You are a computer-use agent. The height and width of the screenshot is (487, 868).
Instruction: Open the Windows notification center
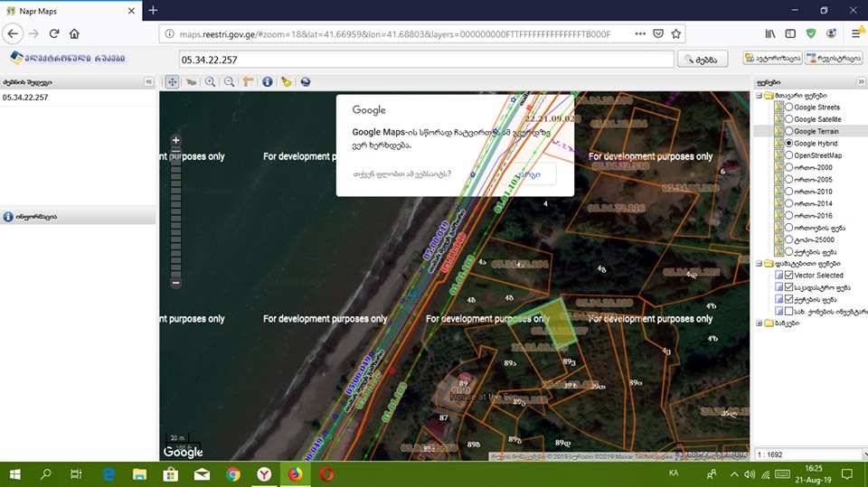pos(847,474)
